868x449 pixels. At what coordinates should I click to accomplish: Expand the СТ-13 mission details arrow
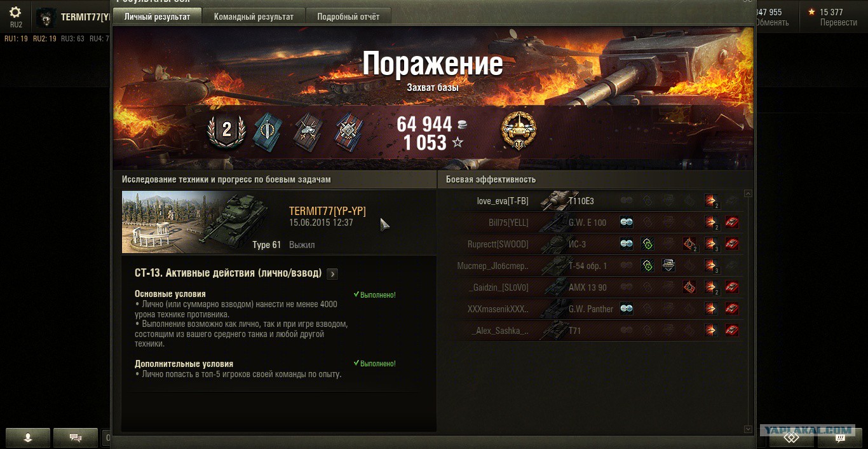click(332, 274)
